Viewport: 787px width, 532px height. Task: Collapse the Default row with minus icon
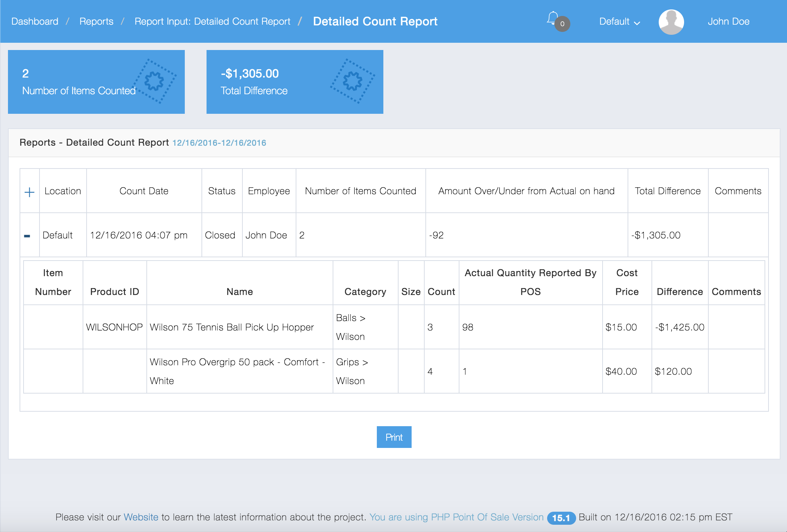(27, 236)
